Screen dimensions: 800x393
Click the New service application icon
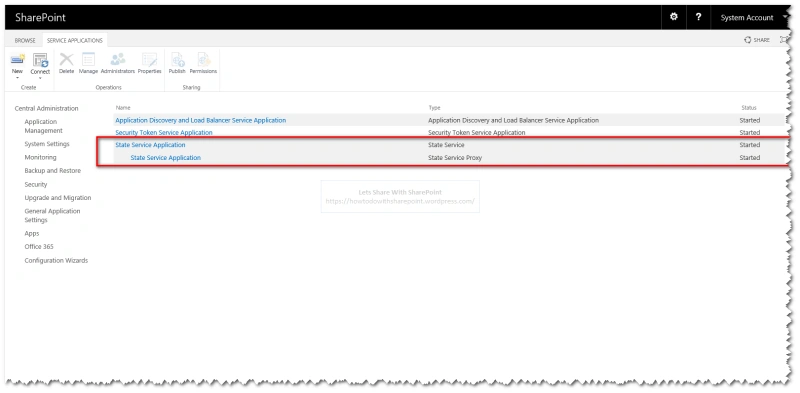[x=17, y=59]
